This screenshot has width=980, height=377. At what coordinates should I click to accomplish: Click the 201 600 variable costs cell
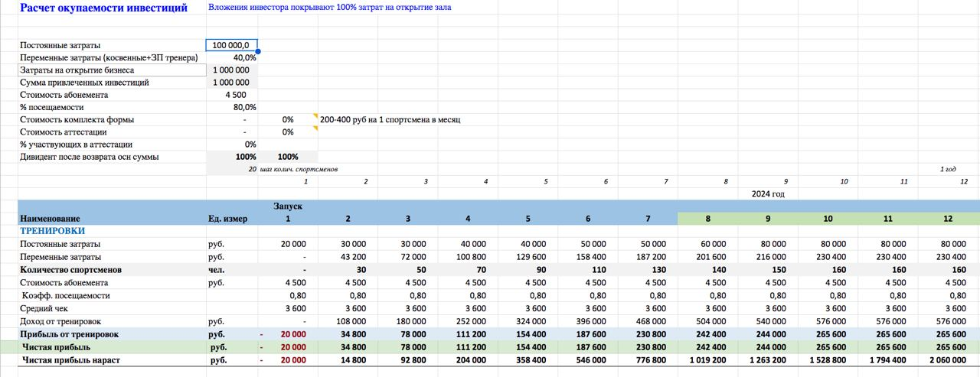tap(707, 257)
